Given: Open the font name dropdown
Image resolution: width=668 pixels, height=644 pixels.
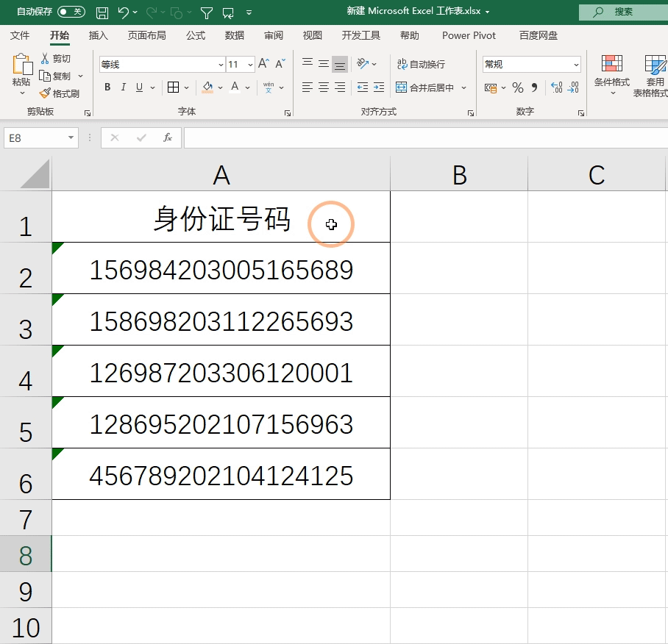Looking at the screenshot, I should point(221,65).
